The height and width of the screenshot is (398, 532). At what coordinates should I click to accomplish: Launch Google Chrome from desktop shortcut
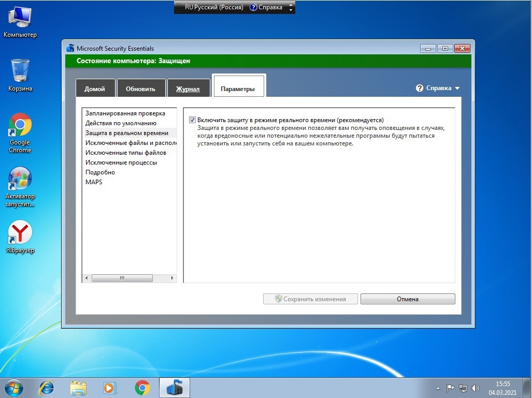pos(20,133)
